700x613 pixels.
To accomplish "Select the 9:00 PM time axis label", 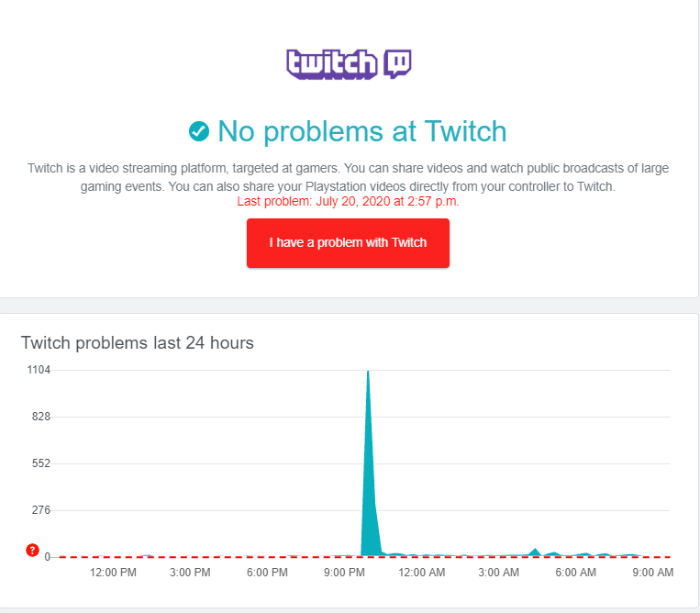I will click(345, 573).
